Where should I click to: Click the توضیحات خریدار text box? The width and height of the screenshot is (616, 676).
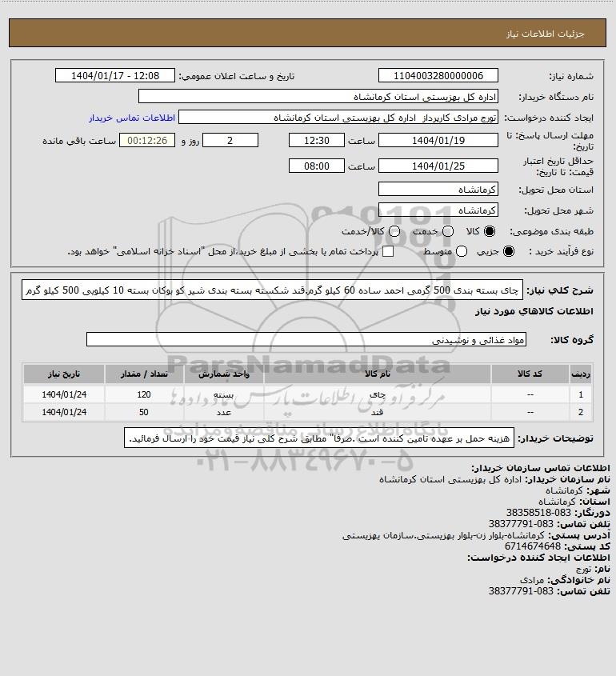pyautogui.click(x=319, y=438)
